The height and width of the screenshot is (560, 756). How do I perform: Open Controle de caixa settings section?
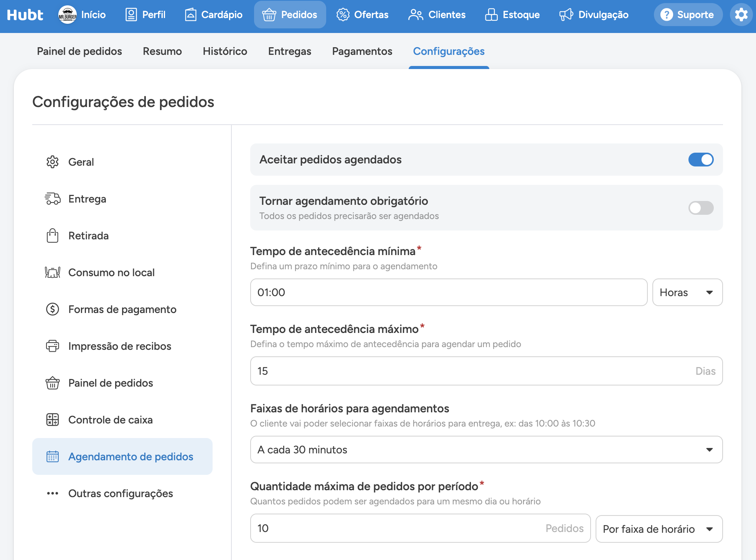[122, 420]
